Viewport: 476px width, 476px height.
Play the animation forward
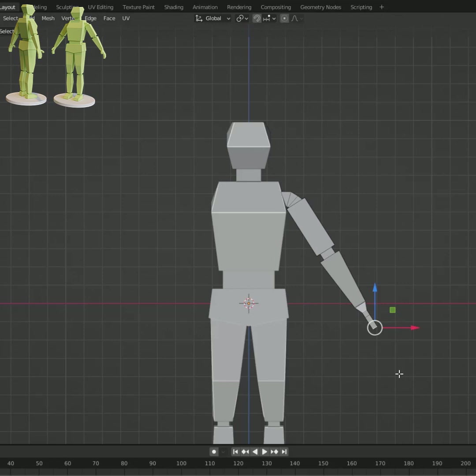[x=264, y=451]
